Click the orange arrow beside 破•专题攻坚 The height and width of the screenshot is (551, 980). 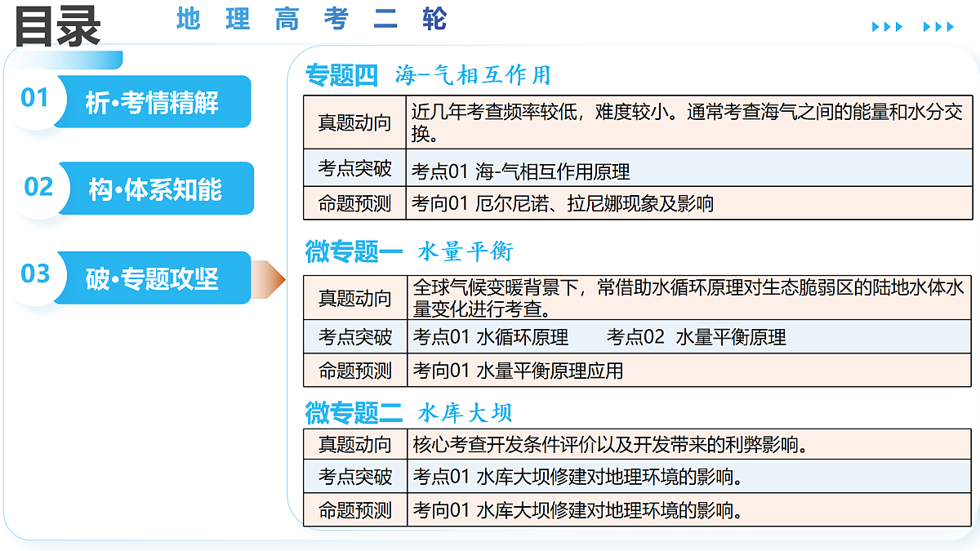pyautogui.click(x=268, y=280)
